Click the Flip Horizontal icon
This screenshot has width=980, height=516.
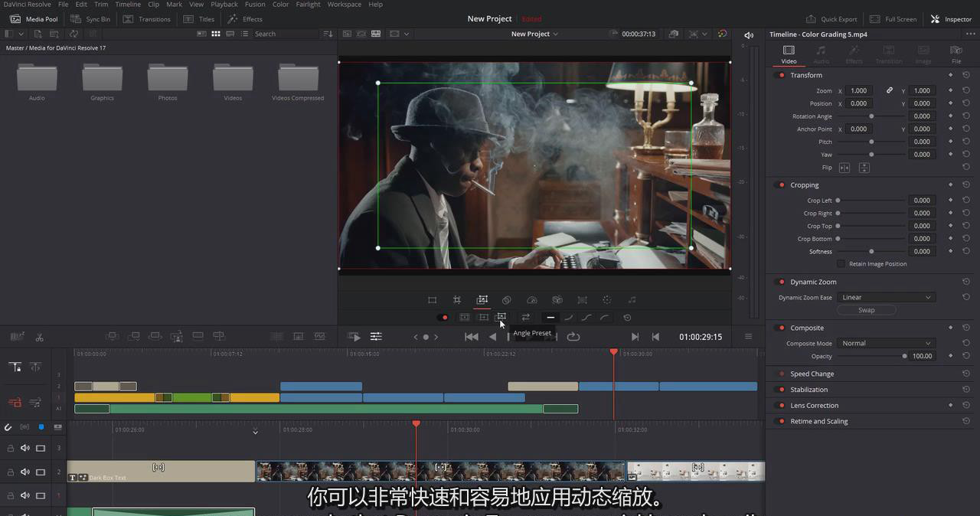[844, 168]
